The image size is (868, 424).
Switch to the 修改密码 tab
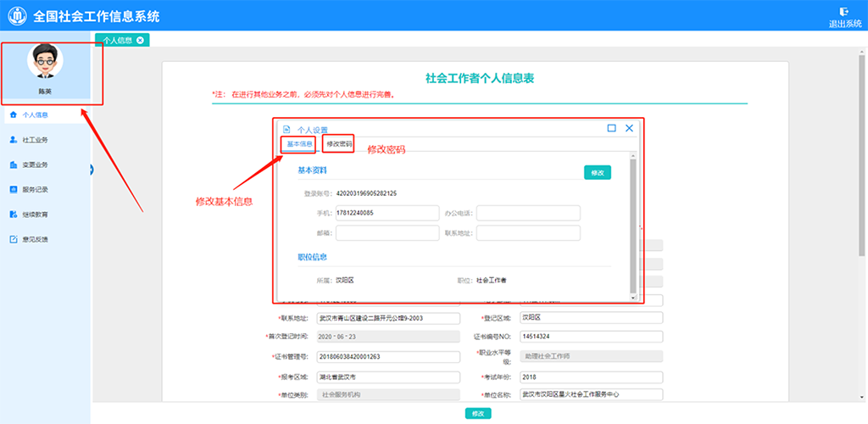[x=339, y=144]
